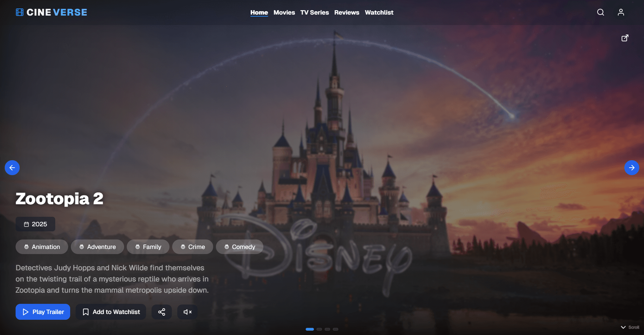Open the Movies nav tab
The image size is (644, 335).
click(284, 13)
